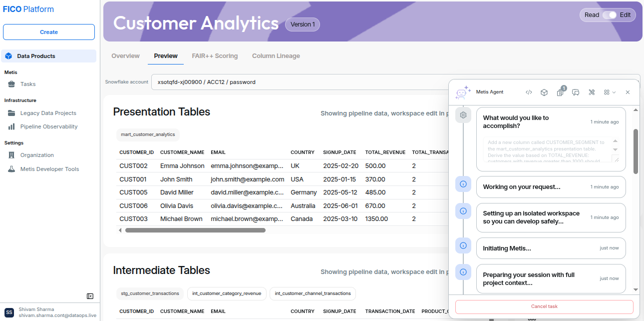Select the int_customer_channel_transactions chip
This screenshot has width=644, height=321.
[x=313, y=293]
